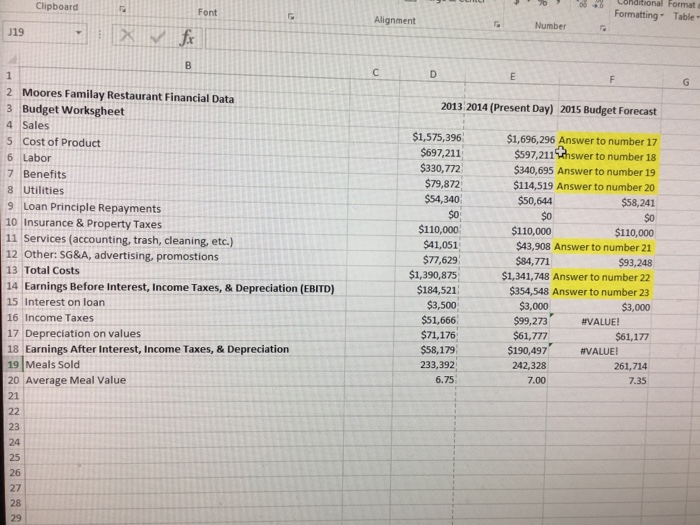This screenshot has width=700, height=525.
Task: Click the 'Answer to number 19' cell
Action: (x=606, y=172)
